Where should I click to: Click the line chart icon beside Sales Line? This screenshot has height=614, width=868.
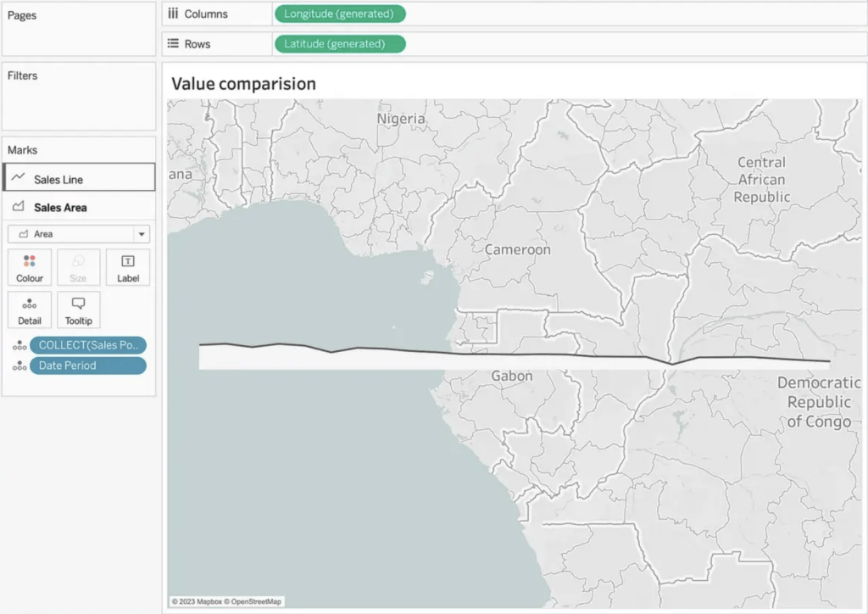click(x=16, y=177)
